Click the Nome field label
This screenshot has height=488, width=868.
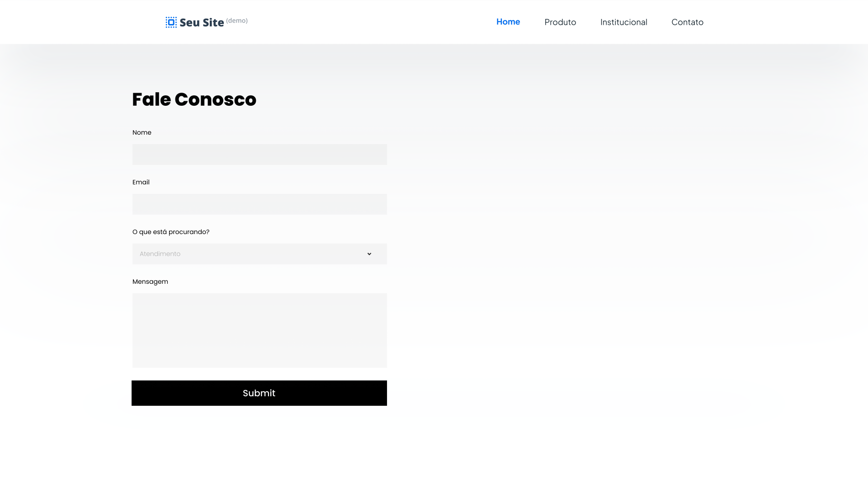(x=142, y=132)
